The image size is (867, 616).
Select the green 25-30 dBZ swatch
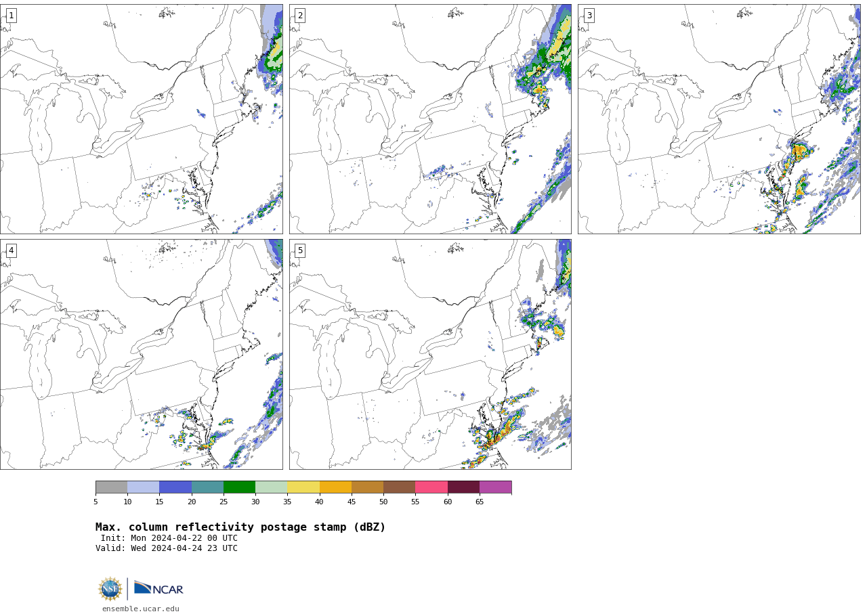pyautogui.click(x=239, y=487)
